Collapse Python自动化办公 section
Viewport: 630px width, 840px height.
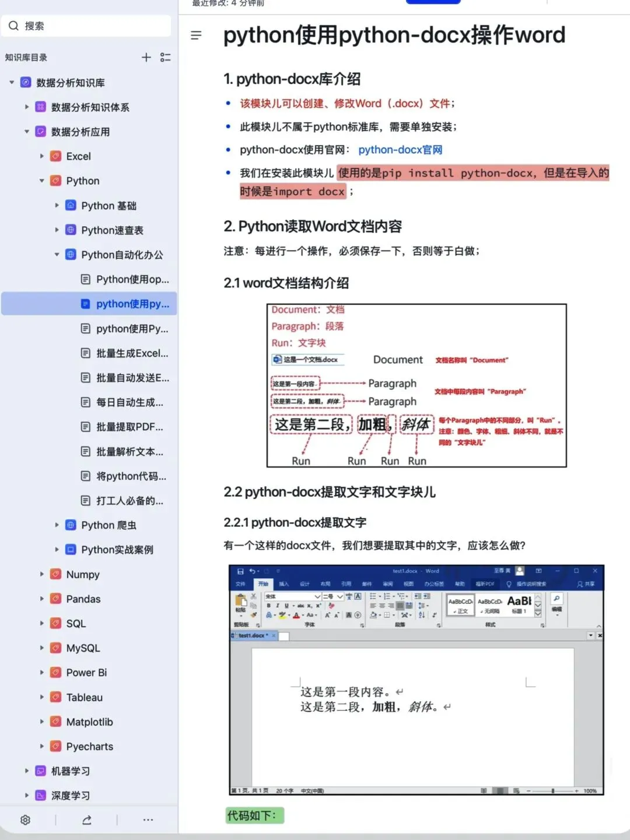tap(57, 255)
